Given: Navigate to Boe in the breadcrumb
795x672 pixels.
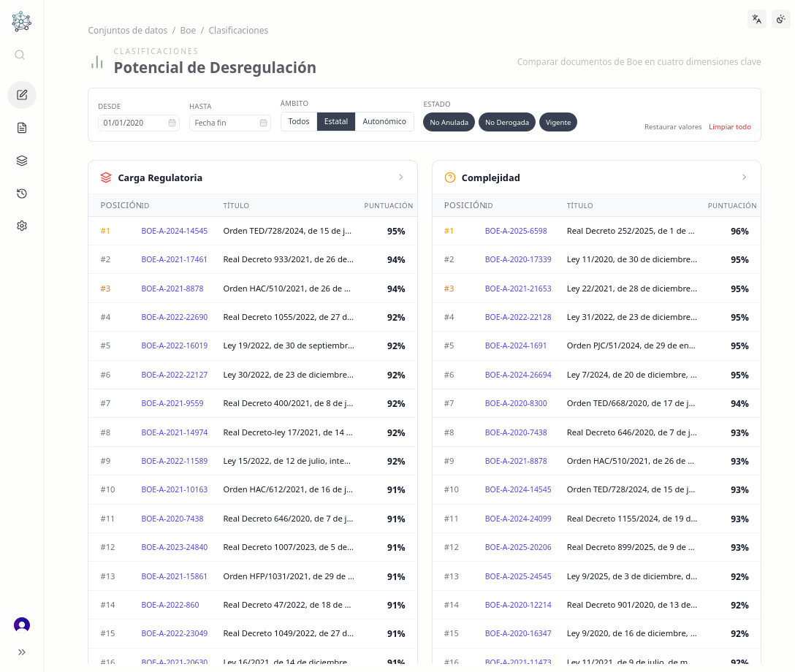Looking at the screenshot, I should pyautogui.click(x=188, y=30).
